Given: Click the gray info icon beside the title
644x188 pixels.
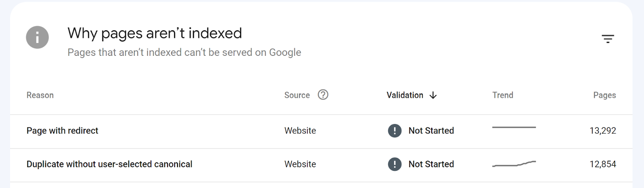Looking at the screenshot, I should (37, 37).
